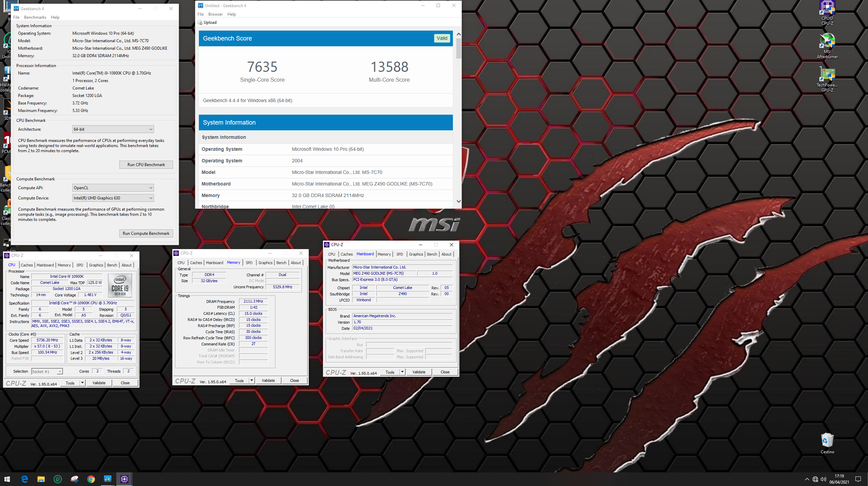Open Browser menu in Geekbench results window
The image size is (868, 486).
216,14
